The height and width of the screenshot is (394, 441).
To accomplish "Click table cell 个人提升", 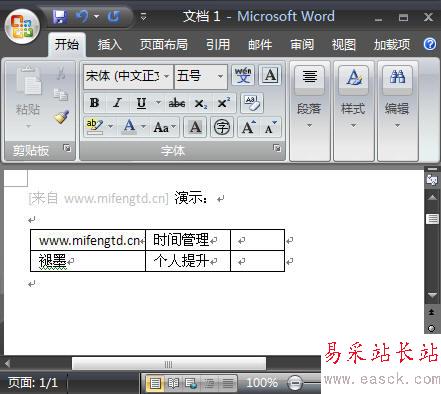I will point(188,261).
